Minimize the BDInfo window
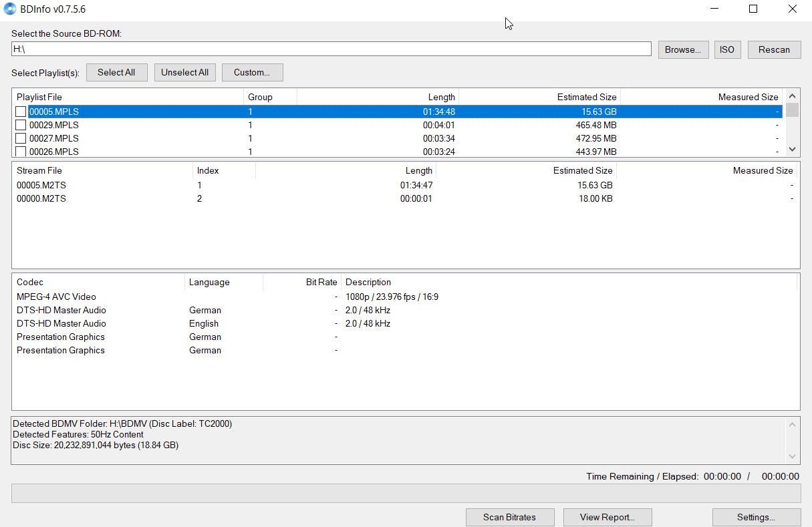Viewport: 812px width, 527px height. 714,9
